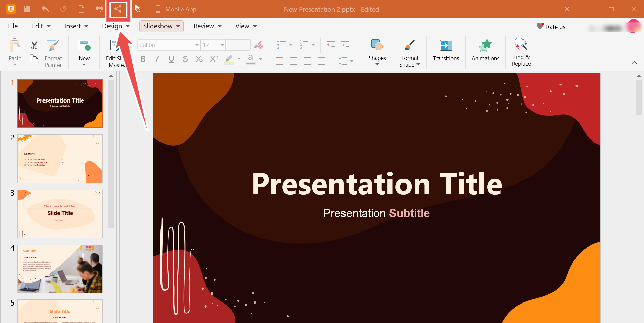Click the Presentation Title text on slide
Viewport: 644px width, 323px height.
tap(377, 184)
